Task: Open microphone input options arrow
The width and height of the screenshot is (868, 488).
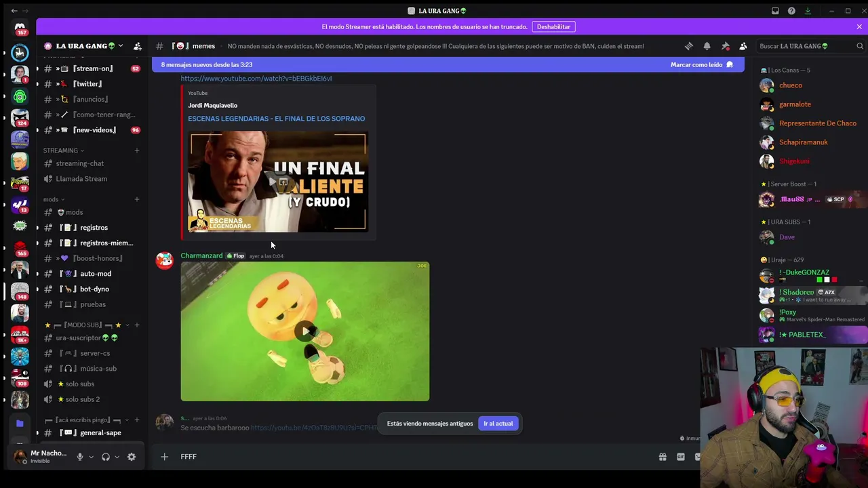Action: tap(91, 457)
